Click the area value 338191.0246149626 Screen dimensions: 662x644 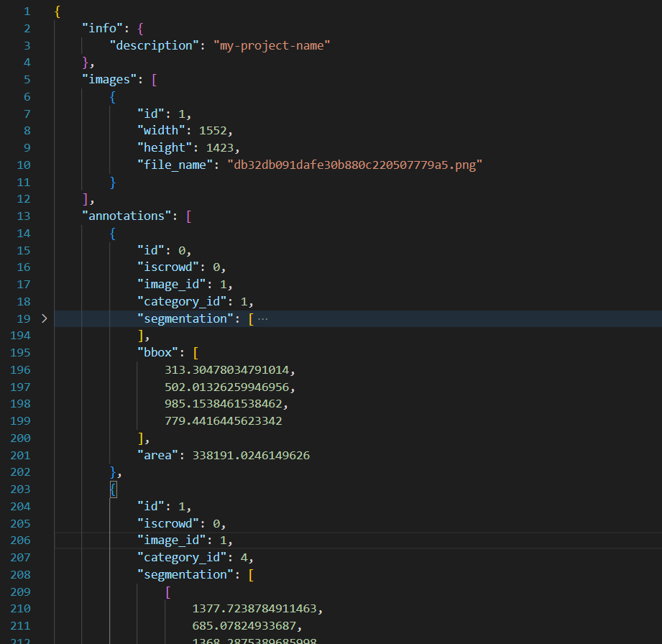tap(251, 455)
